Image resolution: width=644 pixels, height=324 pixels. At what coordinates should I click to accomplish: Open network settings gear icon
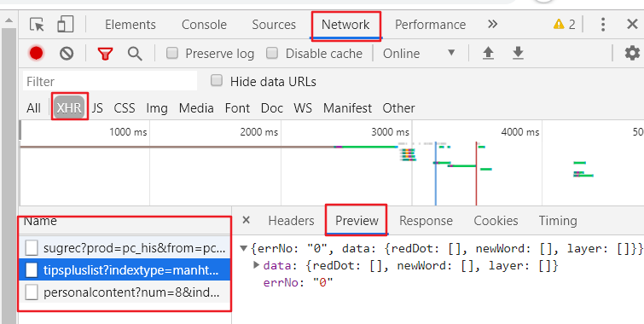tap(632, 54)
